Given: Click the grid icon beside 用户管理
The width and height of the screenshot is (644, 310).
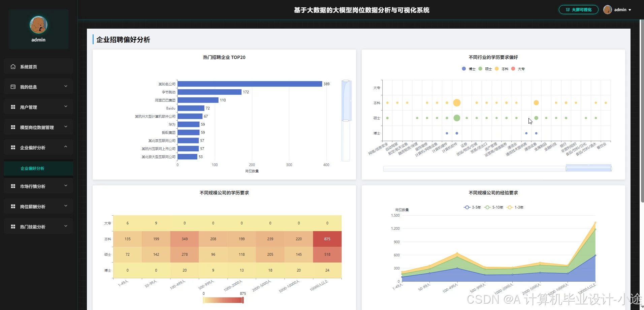Looking at the screenshot, I should pyautogui.click(x=13, y=107).
